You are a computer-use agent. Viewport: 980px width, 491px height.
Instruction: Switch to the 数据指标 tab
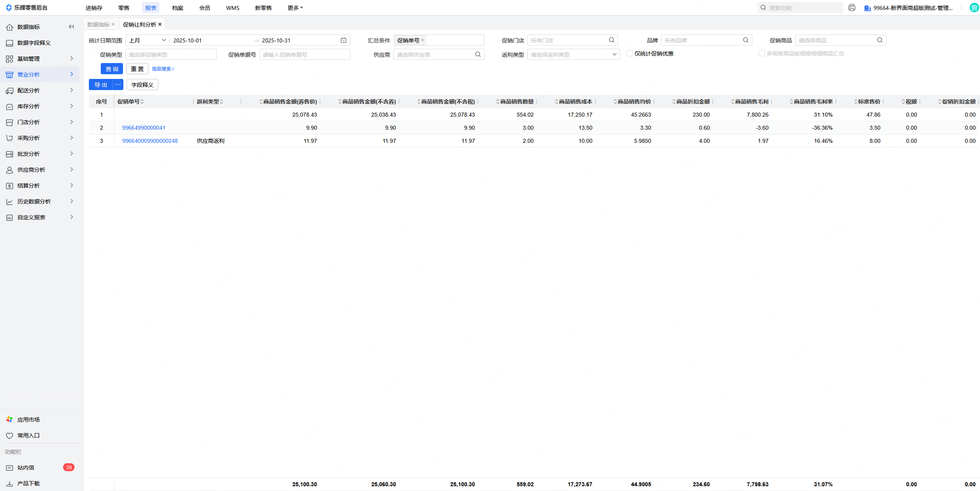[x=98, y=25]
